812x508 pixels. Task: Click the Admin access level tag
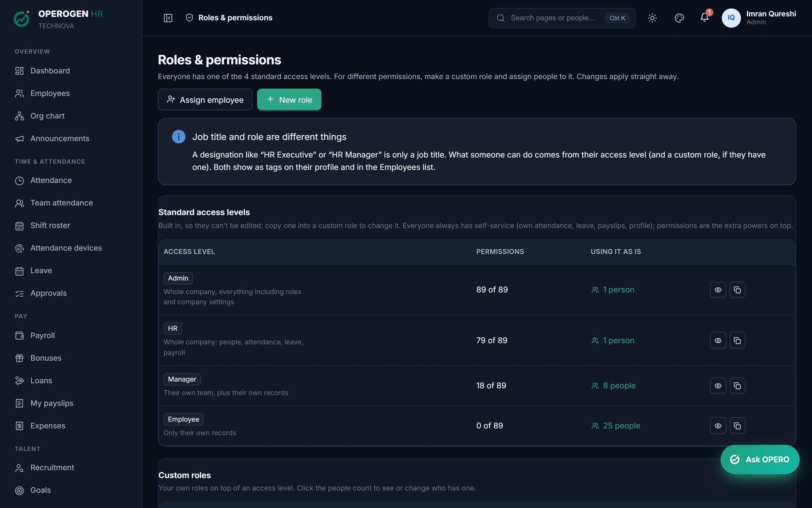click(178, 278)
